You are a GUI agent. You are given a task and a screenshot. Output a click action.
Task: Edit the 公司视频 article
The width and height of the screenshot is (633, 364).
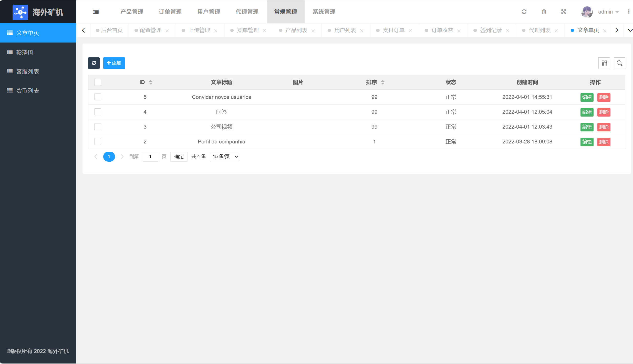[587, 127]
